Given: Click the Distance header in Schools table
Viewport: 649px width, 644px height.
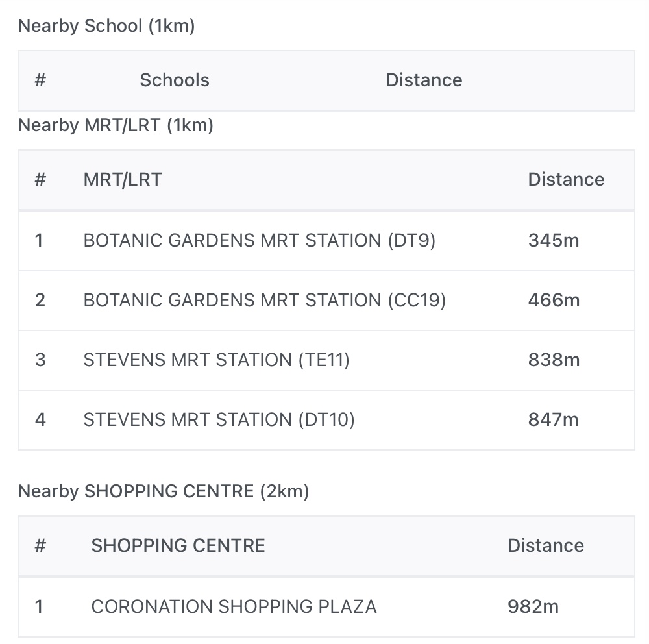Looking at the screenshot, I should tap(424, 80).
